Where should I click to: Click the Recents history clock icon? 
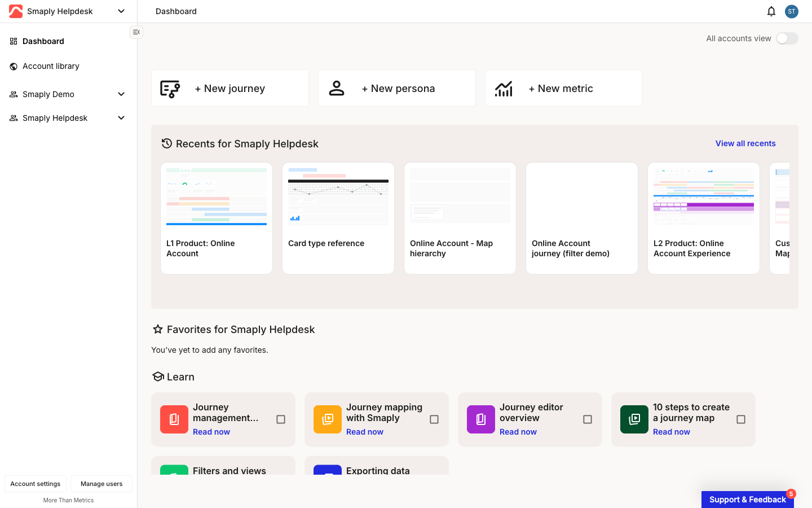coord(166,143)
